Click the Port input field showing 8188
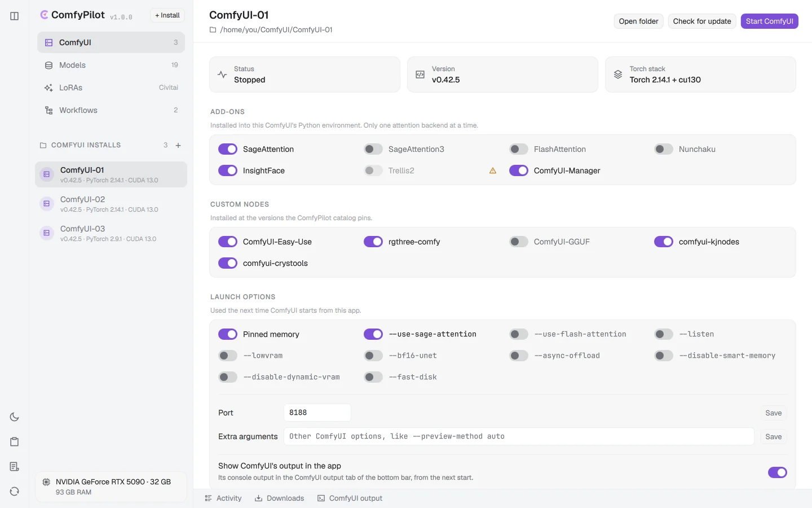Screen dimensions: 812x508 (317, 413)
